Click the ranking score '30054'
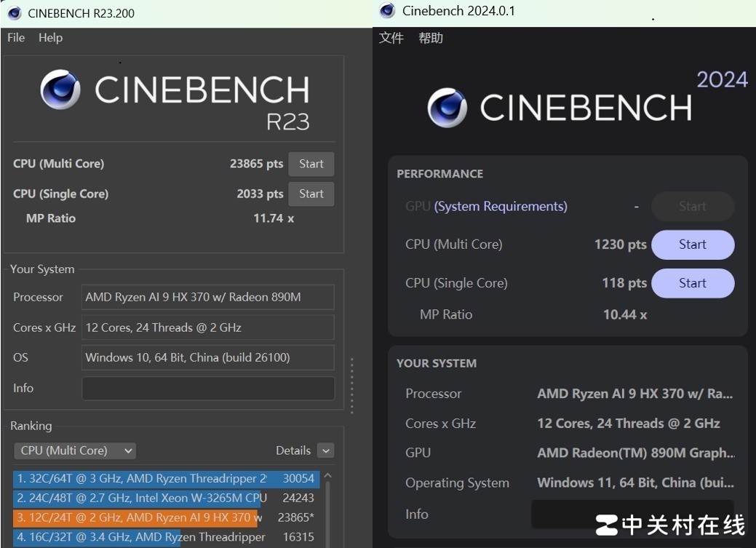The width and height of the screenshot is (756, 548). pos(298,479)
